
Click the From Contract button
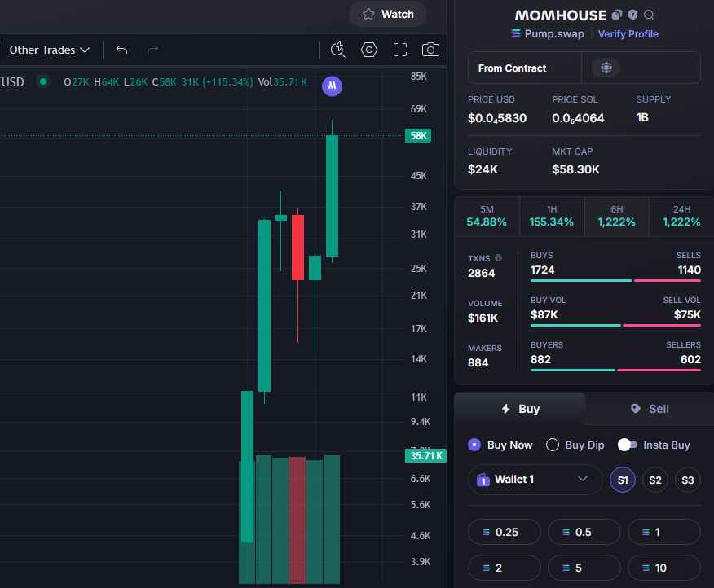pos(525,68)
